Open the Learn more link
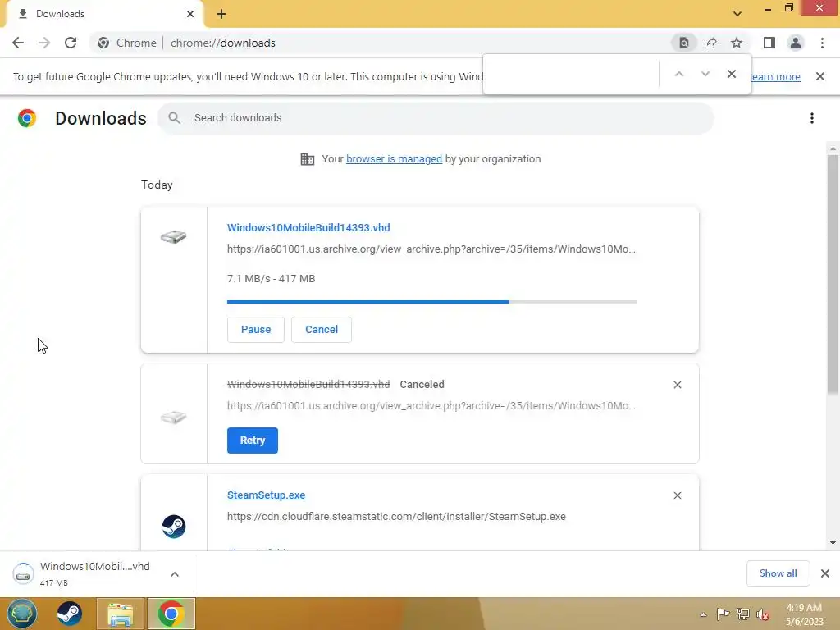The width and height of the screenshot is (840, 630). [776, 76]
